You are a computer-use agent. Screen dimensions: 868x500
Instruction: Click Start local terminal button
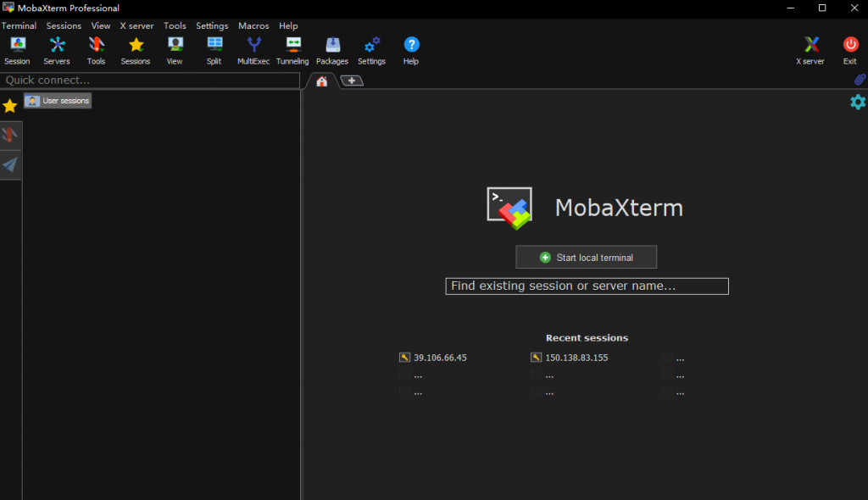point(586,257)
